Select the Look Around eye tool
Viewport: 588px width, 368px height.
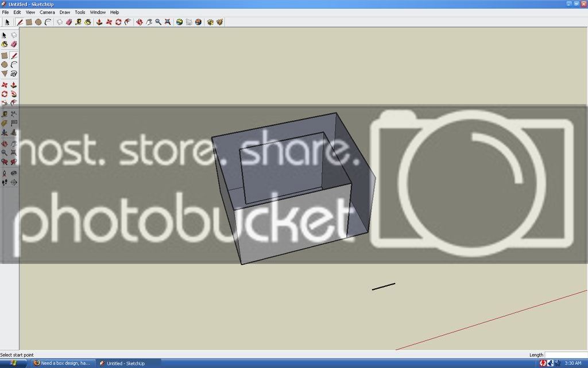[x=14, y=174]
